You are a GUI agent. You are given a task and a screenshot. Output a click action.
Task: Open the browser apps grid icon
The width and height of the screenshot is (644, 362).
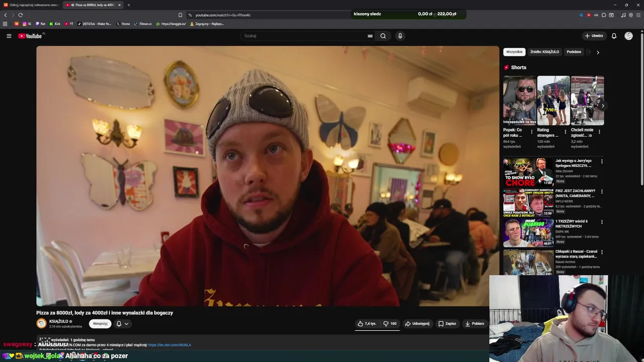click(5, 24)
